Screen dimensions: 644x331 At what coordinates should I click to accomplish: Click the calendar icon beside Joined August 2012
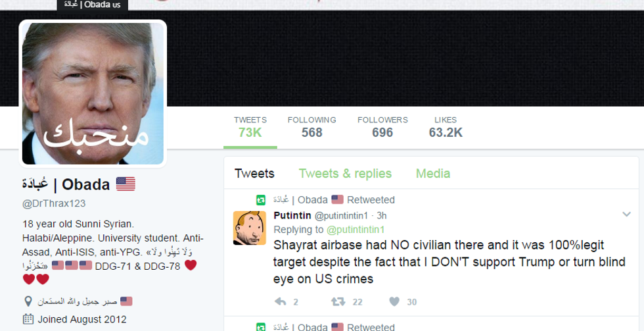[x=28, y=319]
